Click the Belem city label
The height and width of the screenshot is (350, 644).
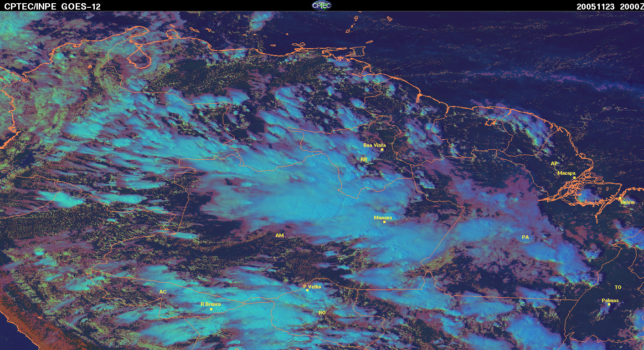627,202
